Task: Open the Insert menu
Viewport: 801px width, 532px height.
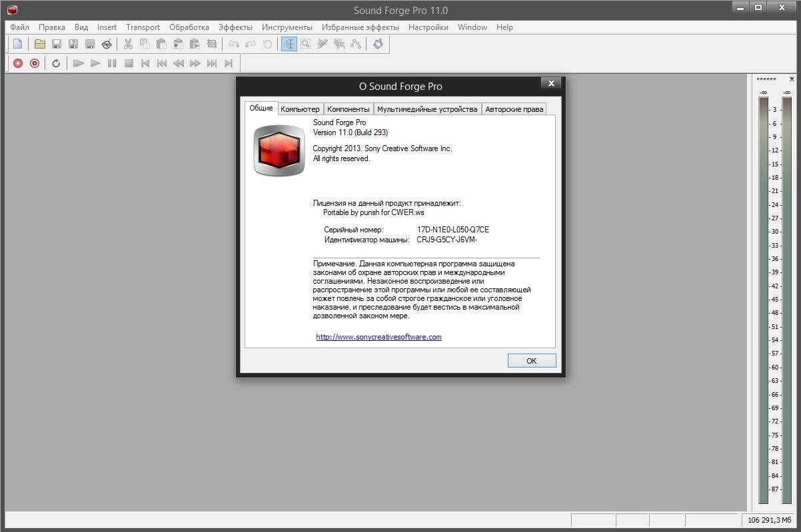Action: click(x=107, y=27)
